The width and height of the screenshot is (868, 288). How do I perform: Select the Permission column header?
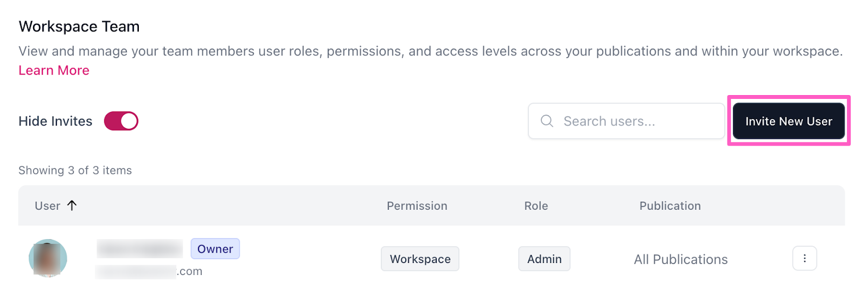click(417, 206)
